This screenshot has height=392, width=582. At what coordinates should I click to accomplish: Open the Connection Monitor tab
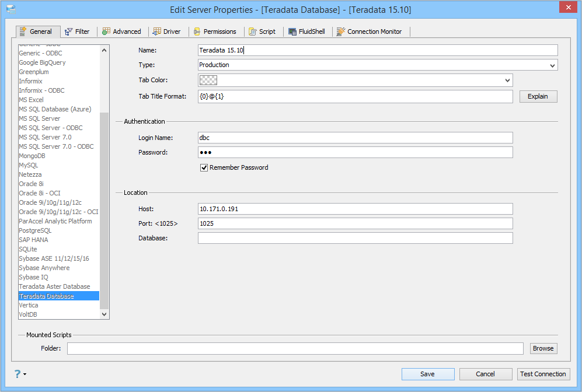point(370,32)
